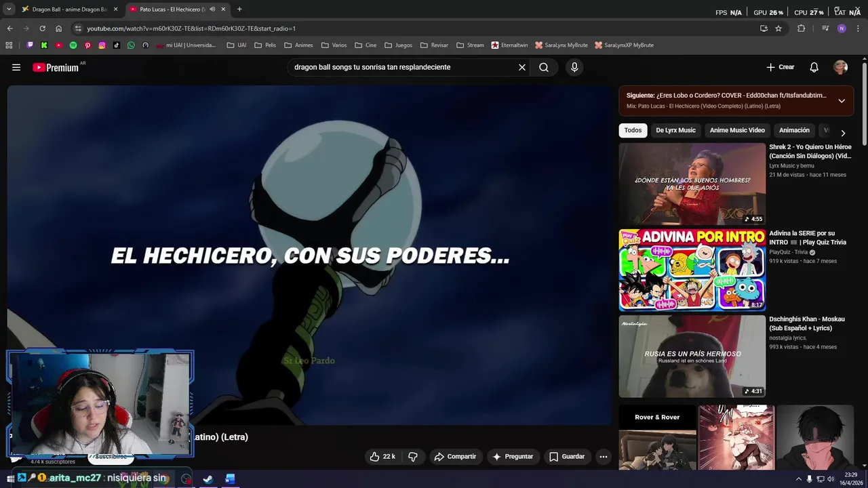Open the Cine bookmarks folder
Image resolution: width=868 pixels, height=488 pixels.
[x=366, y=45]
